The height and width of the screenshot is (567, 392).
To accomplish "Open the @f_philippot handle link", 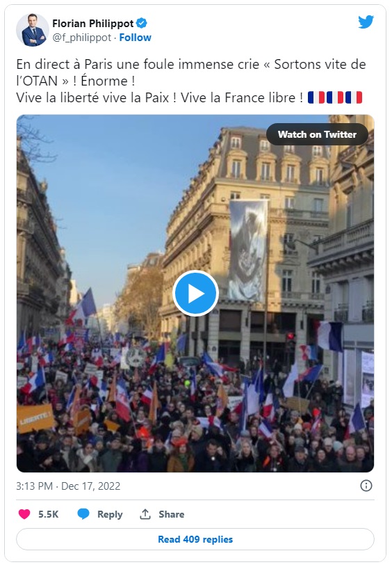I will [x=81, y=38].
